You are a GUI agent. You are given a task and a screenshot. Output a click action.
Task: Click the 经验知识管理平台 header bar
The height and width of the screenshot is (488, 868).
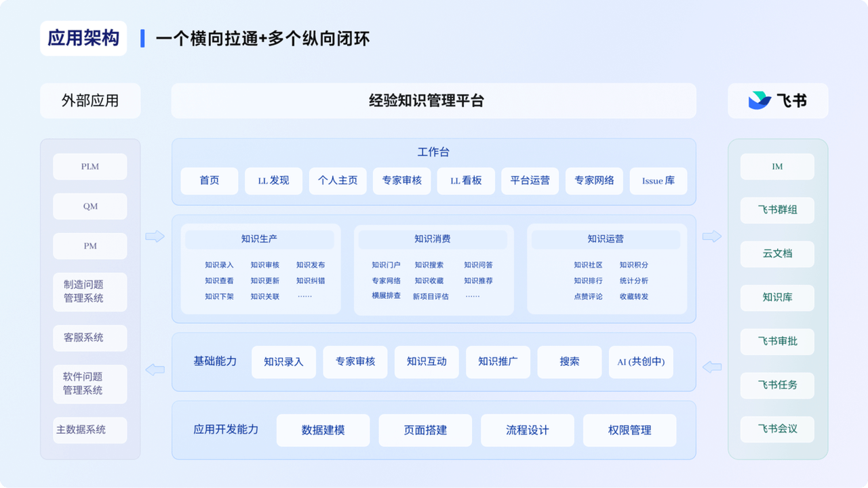433,101
